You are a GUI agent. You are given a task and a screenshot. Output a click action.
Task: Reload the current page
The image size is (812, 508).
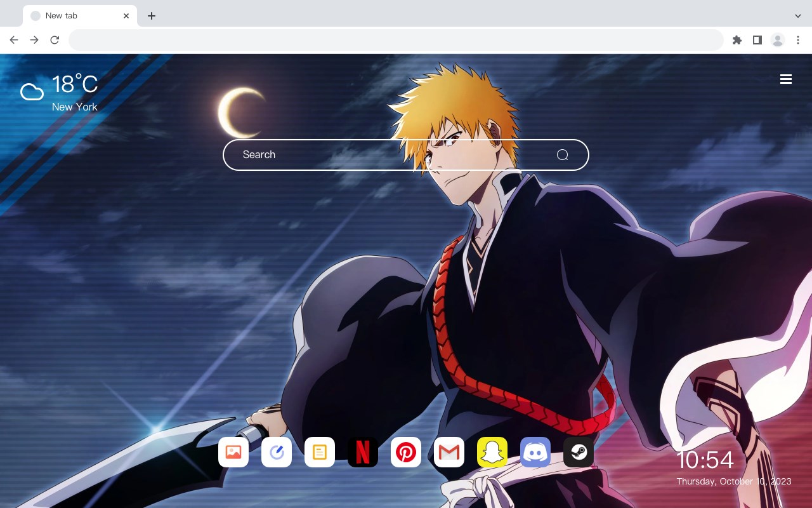pos(55,40)
